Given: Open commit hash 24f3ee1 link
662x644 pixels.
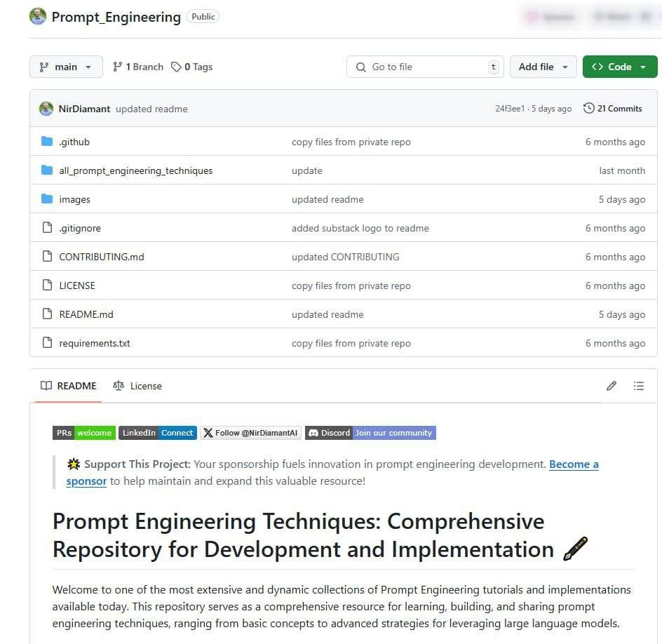Looking at the screenshot, I should (x=510, y=109).
